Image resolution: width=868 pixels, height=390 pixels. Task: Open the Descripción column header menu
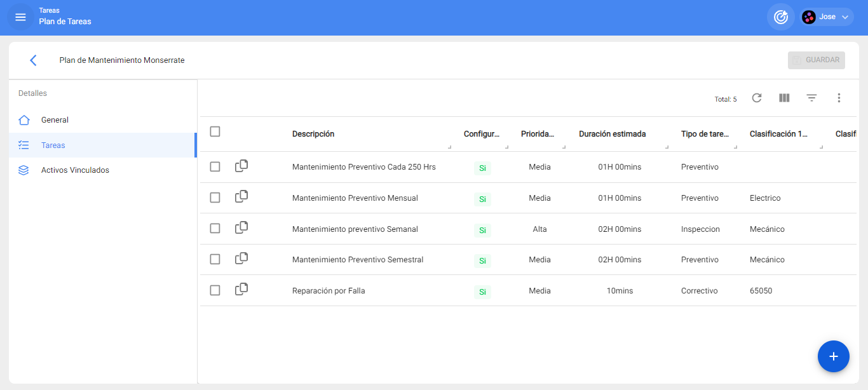[449, 147]
